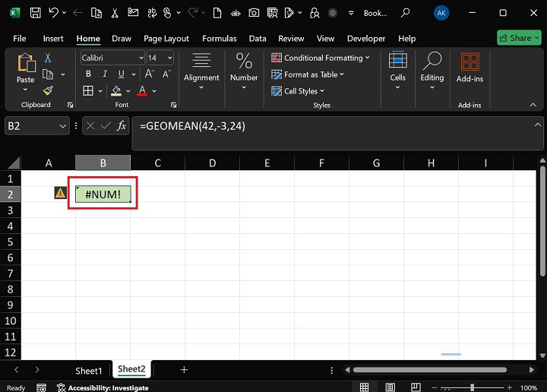This screenshot has height=392, width=547.
Task: Expand the Number group dropdown
Action: [x=244, y=88]
